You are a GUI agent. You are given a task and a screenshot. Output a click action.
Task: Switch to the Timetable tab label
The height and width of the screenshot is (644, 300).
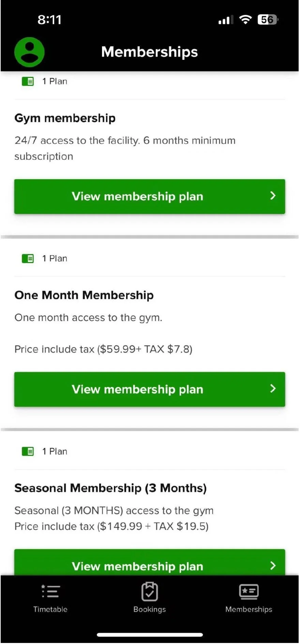50,609
